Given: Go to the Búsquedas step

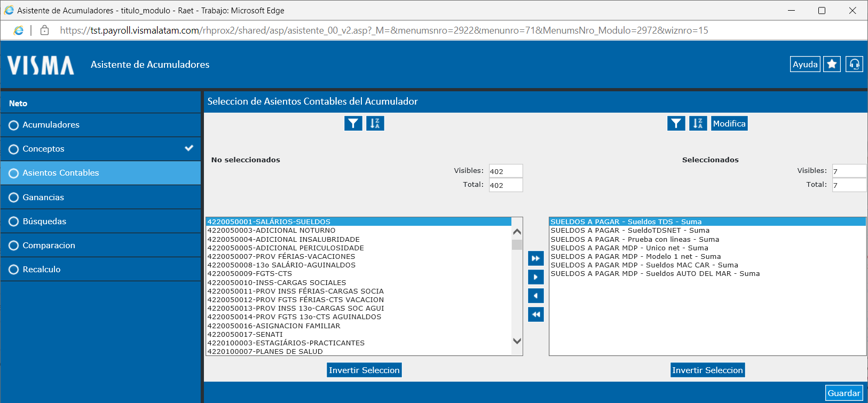Looking at the screenshot, I should click(x=101, y=222).
